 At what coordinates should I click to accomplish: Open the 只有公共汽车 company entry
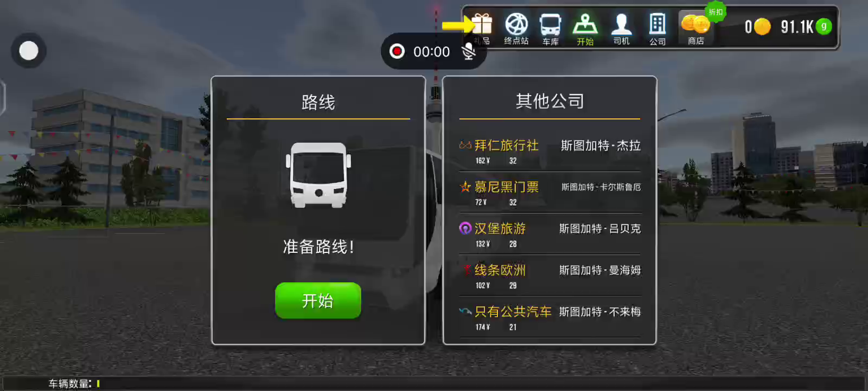[x=550, y=318]
